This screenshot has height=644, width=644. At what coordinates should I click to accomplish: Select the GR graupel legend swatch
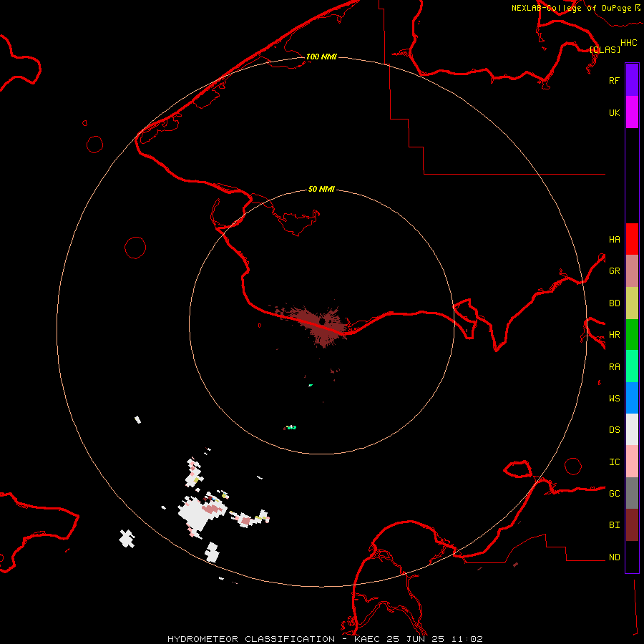tap(632, 271)
